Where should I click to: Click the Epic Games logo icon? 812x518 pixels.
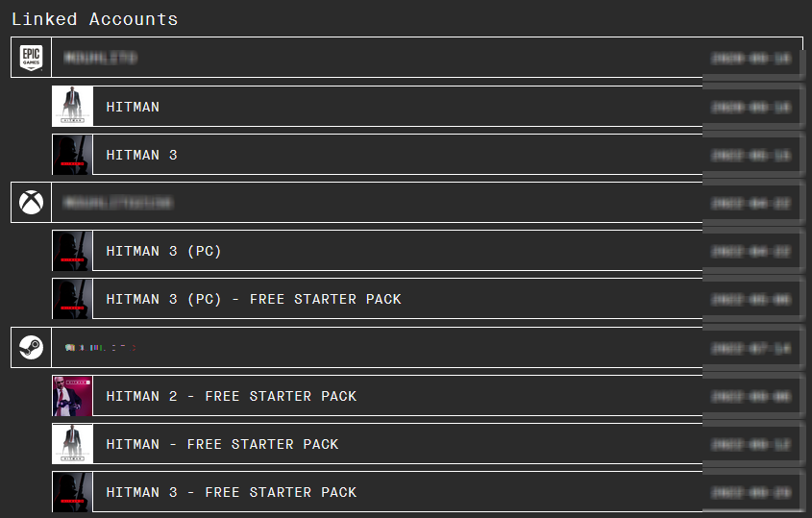(31, 58)
